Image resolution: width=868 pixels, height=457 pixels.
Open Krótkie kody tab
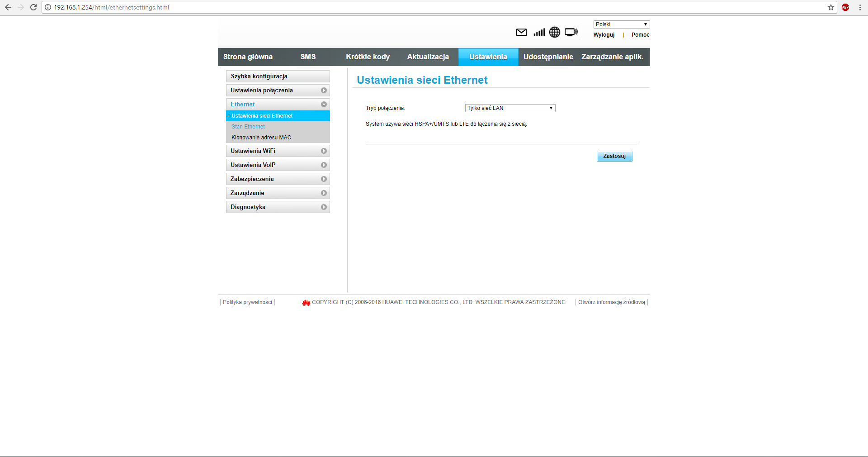point(368,57)
